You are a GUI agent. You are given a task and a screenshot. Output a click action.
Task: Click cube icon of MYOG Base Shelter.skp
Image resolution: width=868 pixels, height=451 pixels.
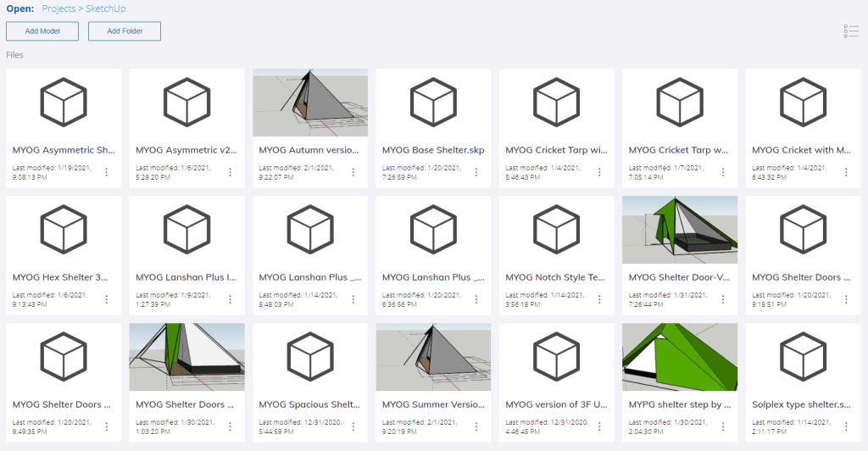(x=433, y=103)
